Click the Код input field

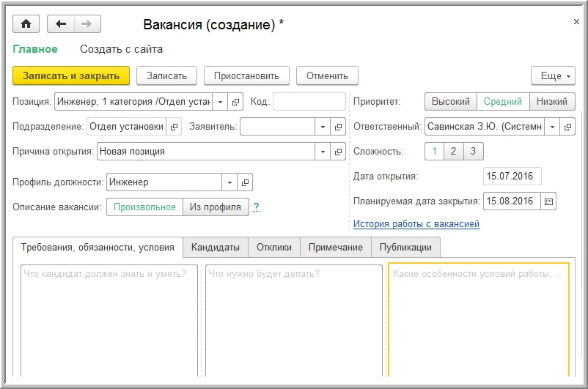pyautogui.click(x=309, y=102)
